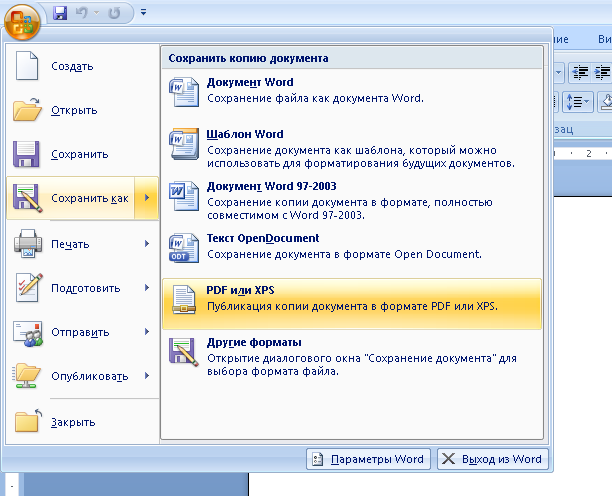Viewport: 612px width, 496px height.
Task: Click text Публикация копии документа в формате PDF или XPS.
Action: coord(352,306)
